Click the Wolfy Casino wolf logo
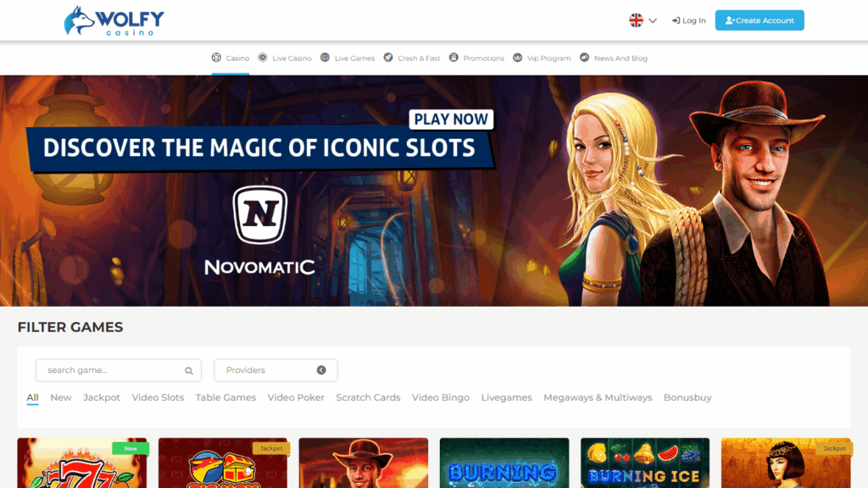This screenshot has height=488, width=868. point(79,21)
